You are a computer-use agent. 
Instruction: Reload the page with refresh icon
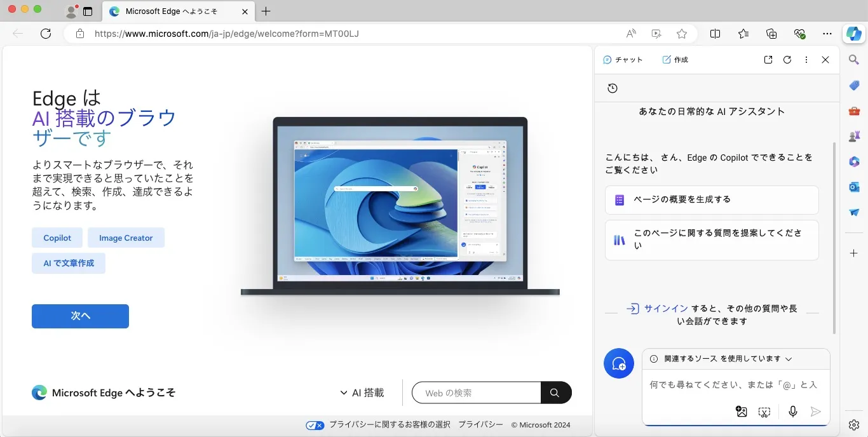tap(46, 34)
